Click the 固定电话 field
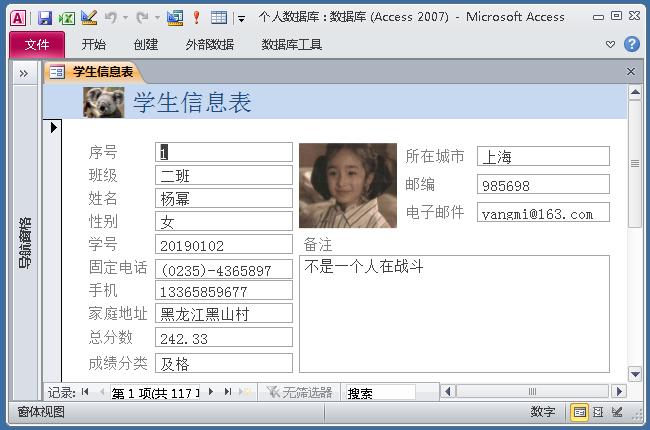This screenshot has height=430, width=650. tap(224, 270)
